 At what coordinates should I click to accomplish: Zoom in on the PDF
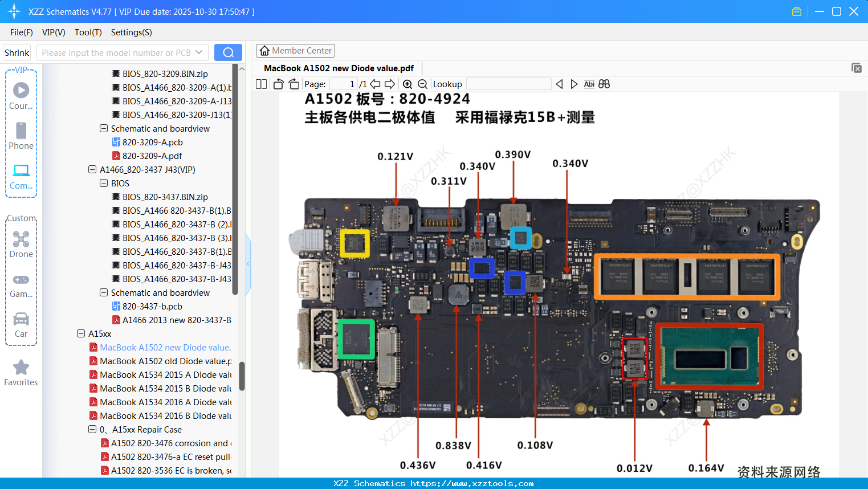point(407,84)
